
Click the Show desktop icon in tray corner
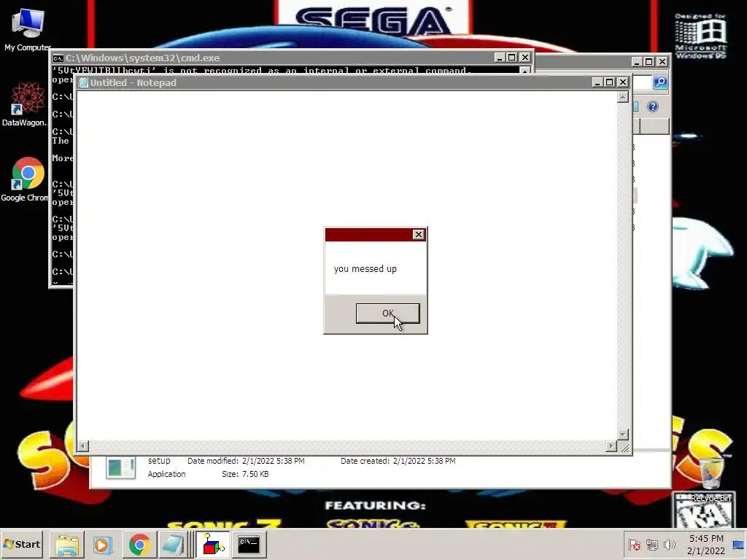738,545
